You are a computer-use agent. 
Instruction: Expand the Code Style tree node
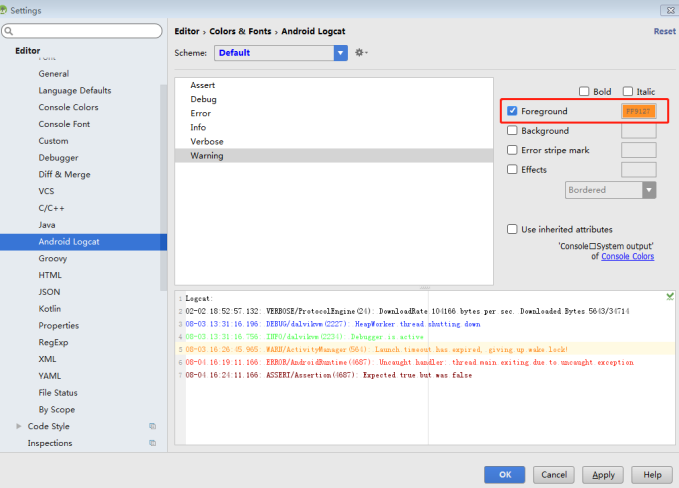click(18, 426)
